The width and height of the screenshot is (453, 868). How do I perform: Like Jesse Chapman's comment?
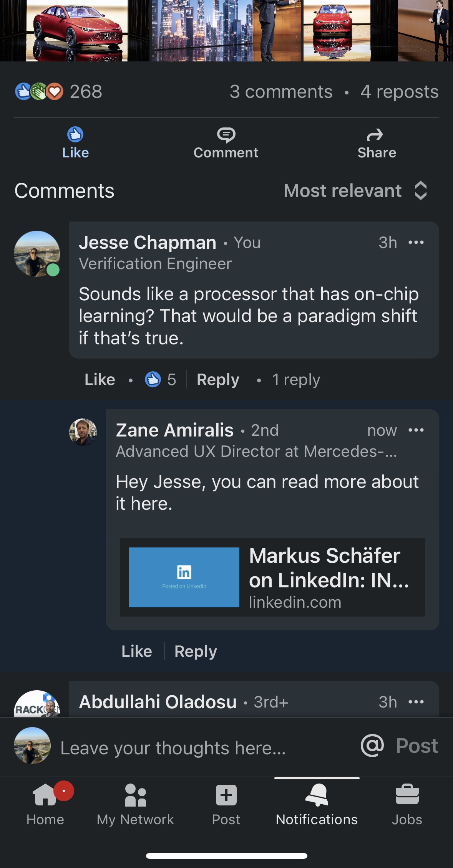[x=100, y=380]
